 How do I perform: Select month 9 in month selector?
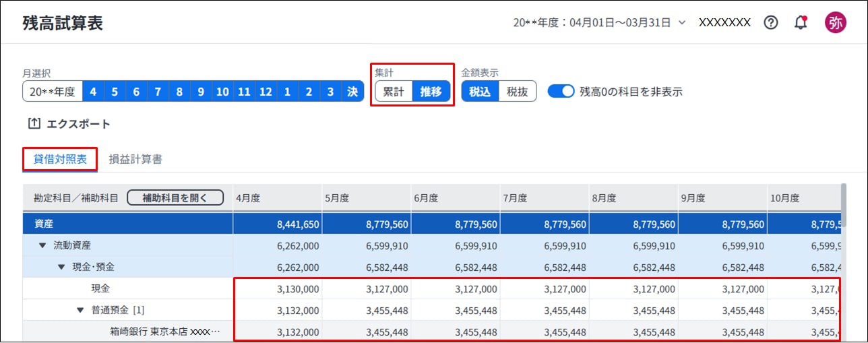coord(201,92)
